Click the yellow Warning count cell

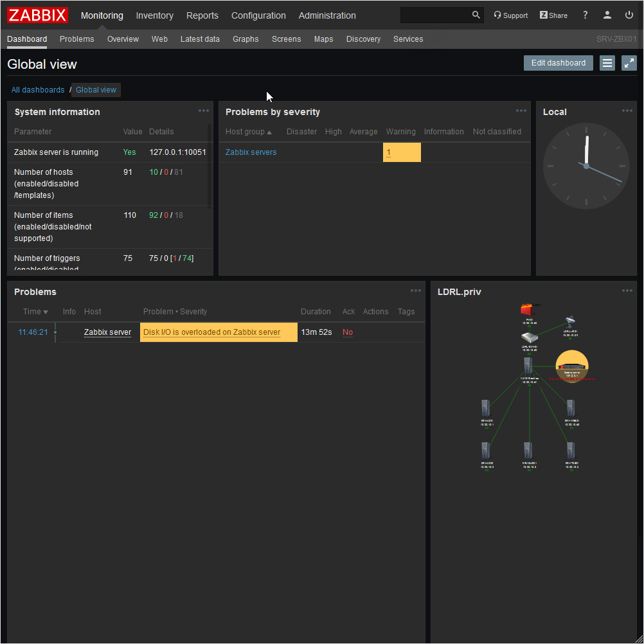pyautogui.click(x=401, y=152)
